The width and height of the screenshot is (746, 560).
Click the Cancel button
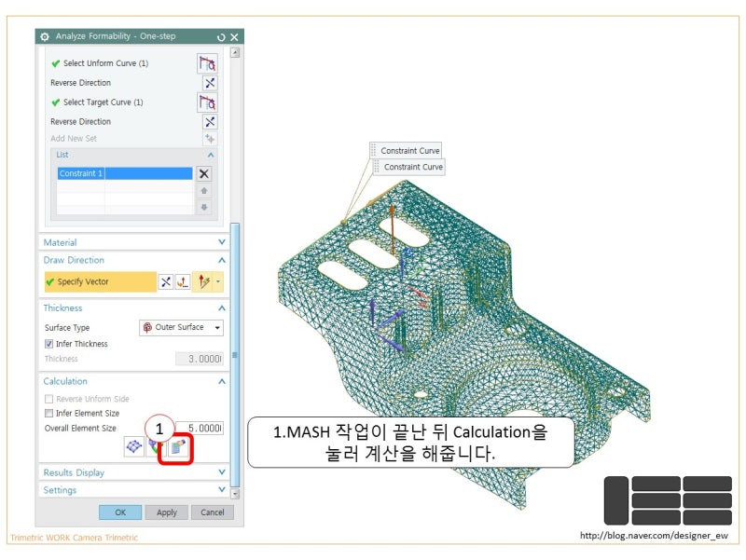click(x=213, y=512)
